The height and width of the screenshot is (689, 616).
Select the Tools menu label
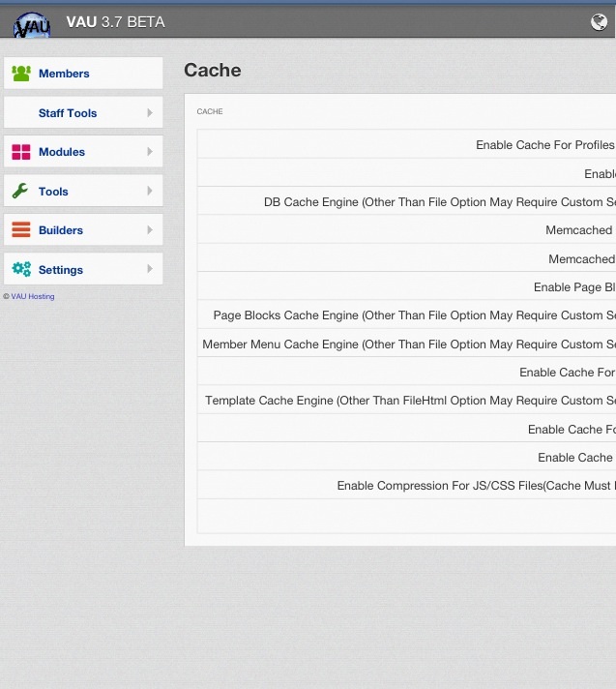click(x=53, y=192)
